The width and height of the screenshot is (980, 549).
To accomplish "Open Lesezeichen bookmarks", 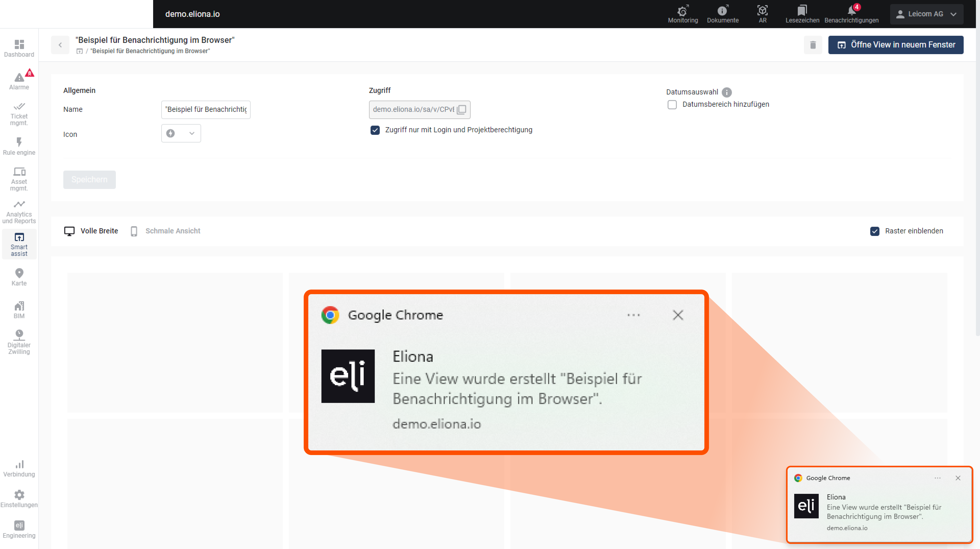I will pos(802,14).
